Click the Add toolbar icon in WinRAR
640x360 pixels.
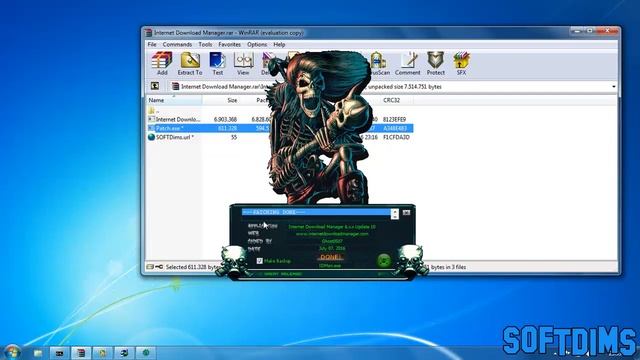pyautogui.click(x=162, y=63)
